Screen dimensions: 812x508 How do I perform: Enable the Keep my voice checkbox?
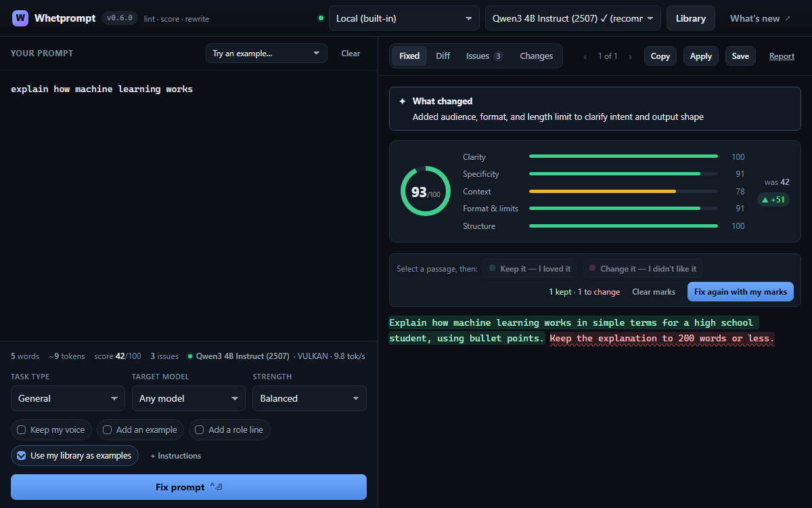coord(22,430)
